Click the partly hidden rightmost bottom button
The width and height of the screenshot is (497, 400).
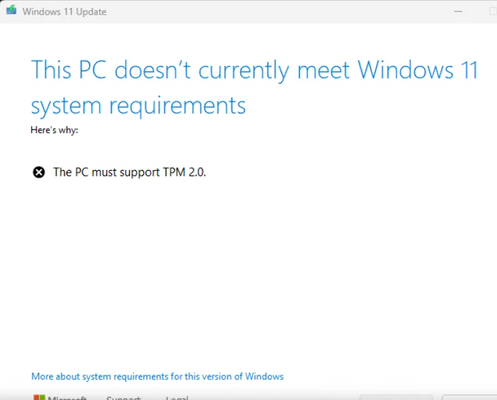469,397
